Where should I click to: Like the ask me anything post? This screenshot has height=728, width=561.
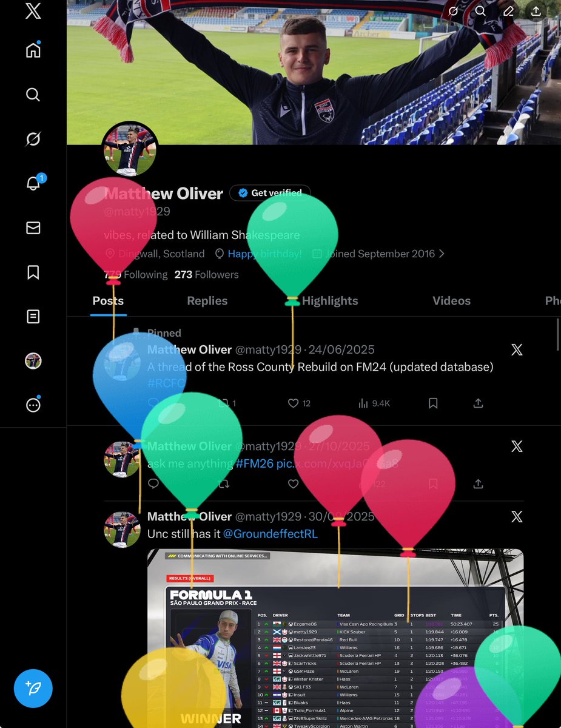pos(294,484)
